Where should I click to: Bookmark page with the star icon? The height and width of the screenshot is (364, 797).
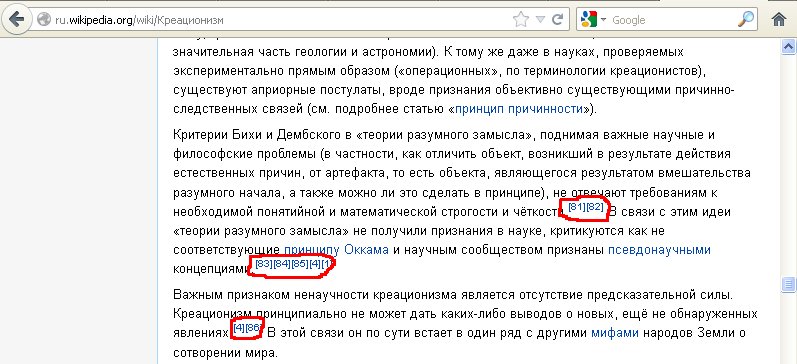520,20
